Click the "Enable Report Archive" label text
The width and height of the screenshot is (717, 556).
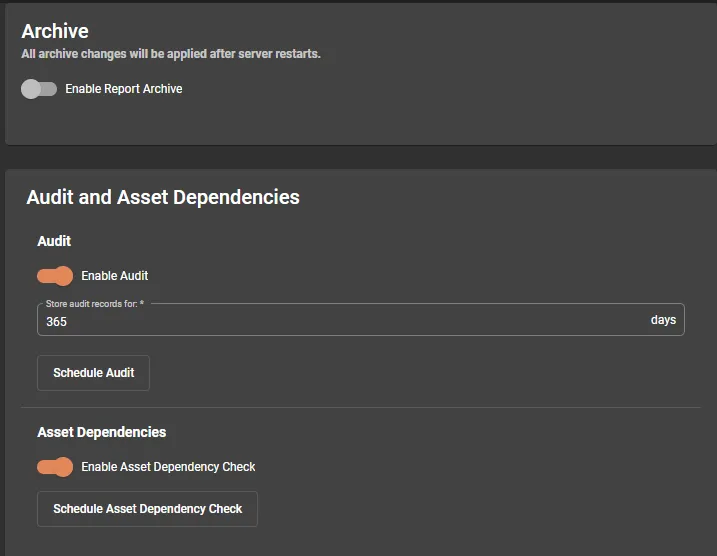coord(124,89)
